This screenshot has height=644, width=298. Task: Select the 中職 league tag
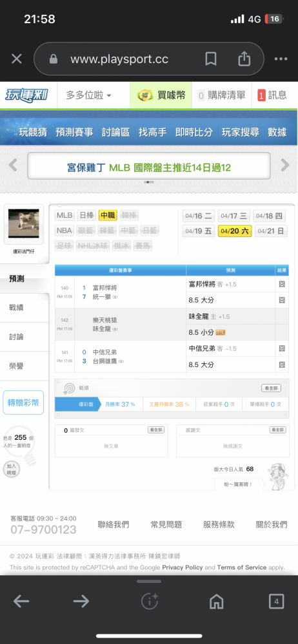[108, 215]
